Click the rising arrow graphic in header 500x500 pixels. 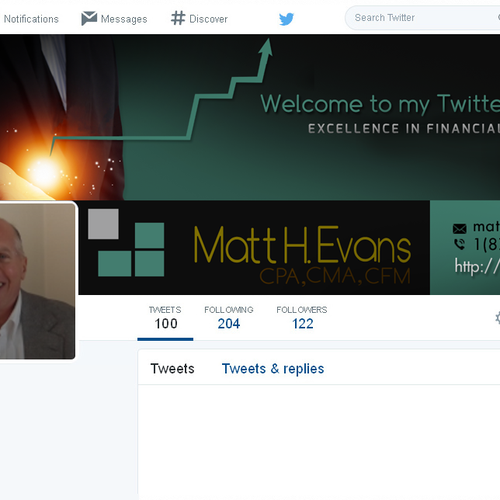(x=161, y=97)
